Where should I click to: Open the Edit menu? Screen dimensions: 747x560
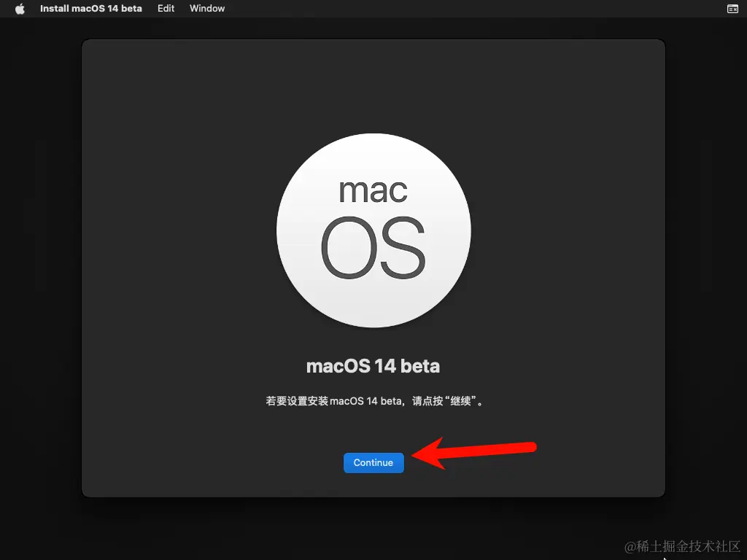pos(166,8)
